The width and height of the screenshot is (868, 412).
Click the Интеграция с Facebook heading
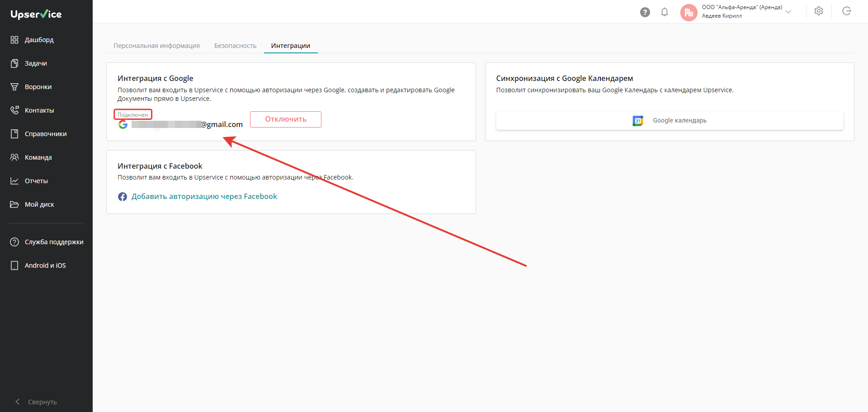point(160,166)
